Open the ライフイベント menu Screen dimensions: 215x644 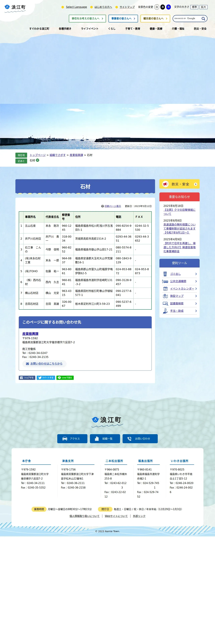point(90,29)
